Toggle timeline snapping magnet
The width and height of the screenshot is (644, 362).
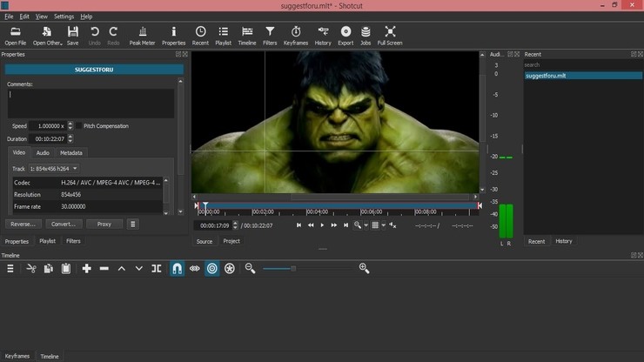click(x=177, y=269)
